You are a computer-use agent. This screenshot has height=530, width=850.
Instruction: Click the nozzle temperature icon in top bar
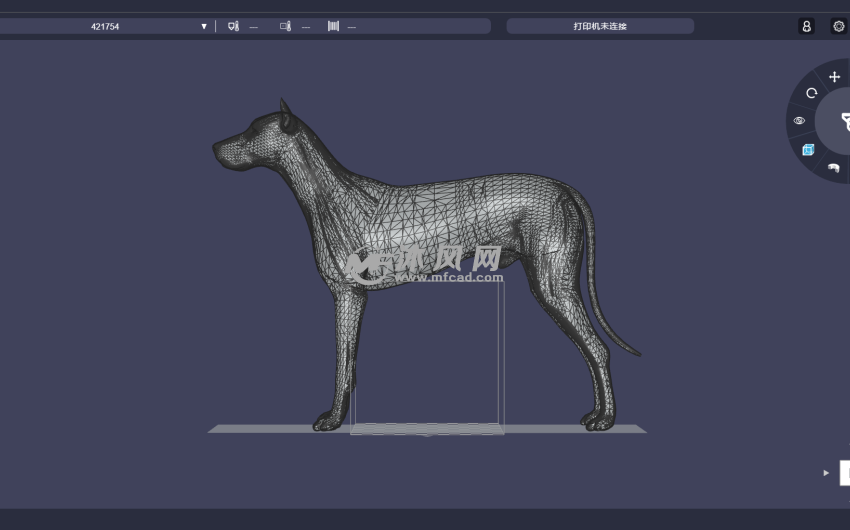[x=233, y=26]
